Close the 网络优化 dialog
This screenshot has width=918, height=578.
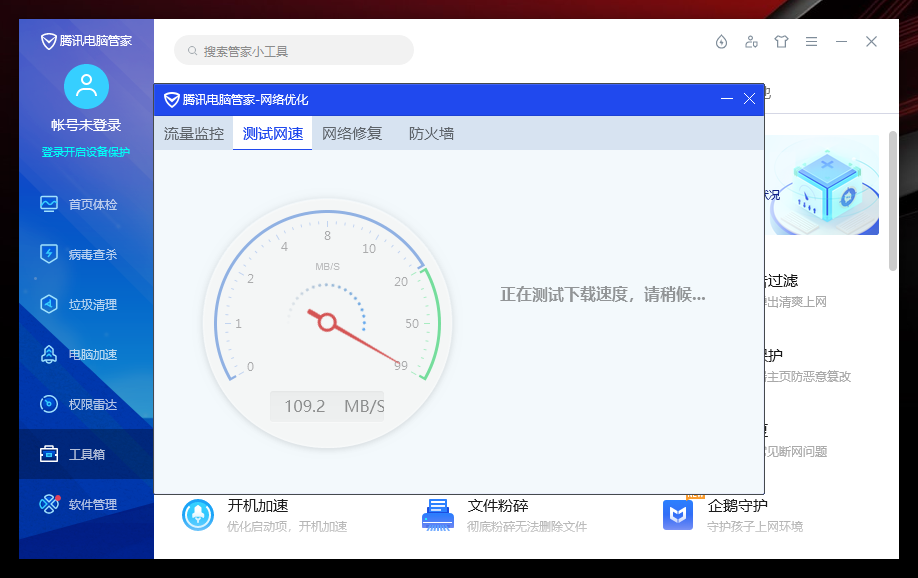pos(749,99)
